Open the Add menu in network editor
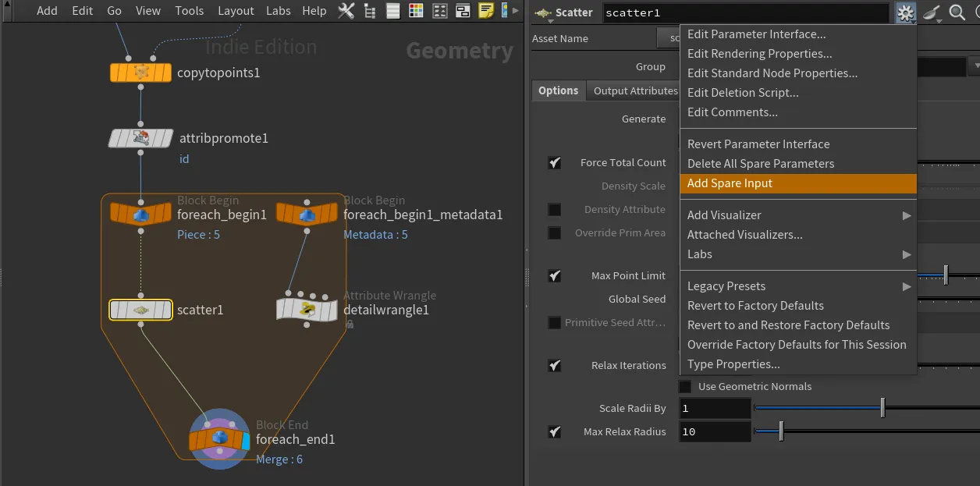The image size is (980, 486). click(47, 11)
